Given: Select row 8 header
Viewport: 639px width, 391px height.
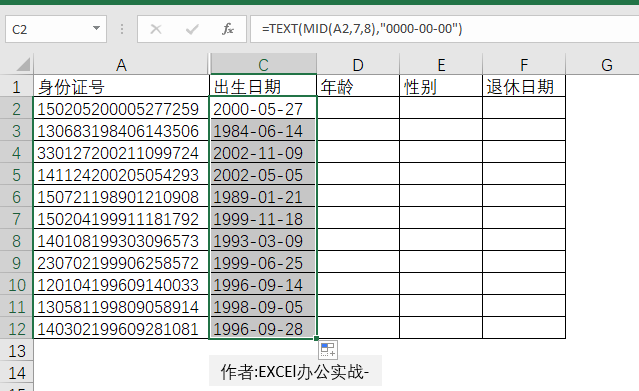Looking at the screenshot, I should click(16, 241).
